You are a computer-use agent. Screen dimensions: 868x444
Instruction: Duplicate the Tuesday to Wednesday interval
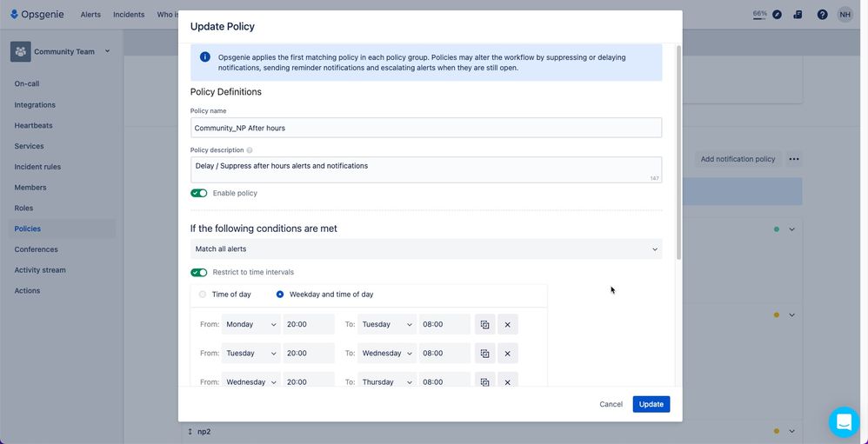click(x=485, y=354)
